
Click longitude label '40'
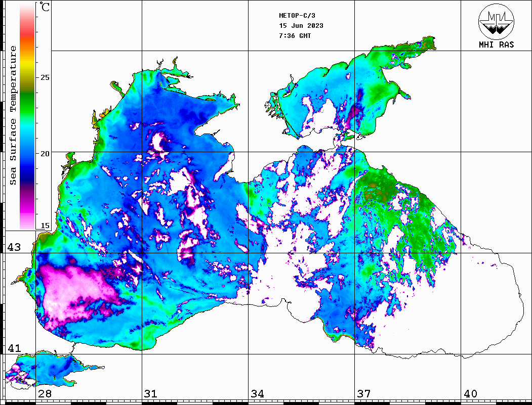pyautogui.click(x=470, y=393)
